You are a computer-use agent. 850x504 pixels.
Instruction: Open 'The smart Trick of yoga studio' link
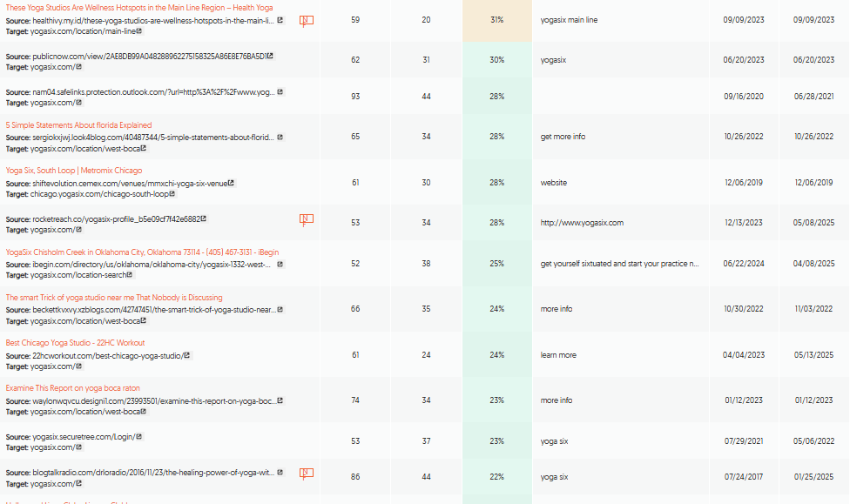click(114, 298)
